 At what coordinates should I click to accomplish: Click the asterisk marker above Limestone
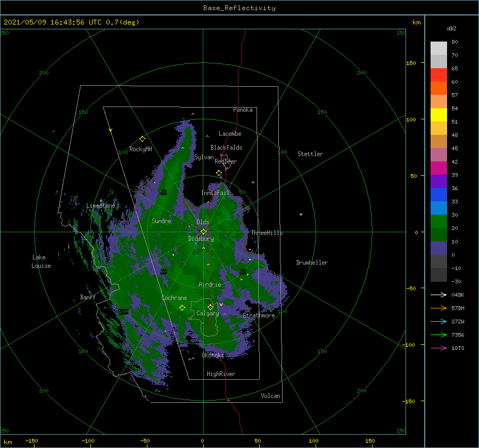click(x=101, y=201)
